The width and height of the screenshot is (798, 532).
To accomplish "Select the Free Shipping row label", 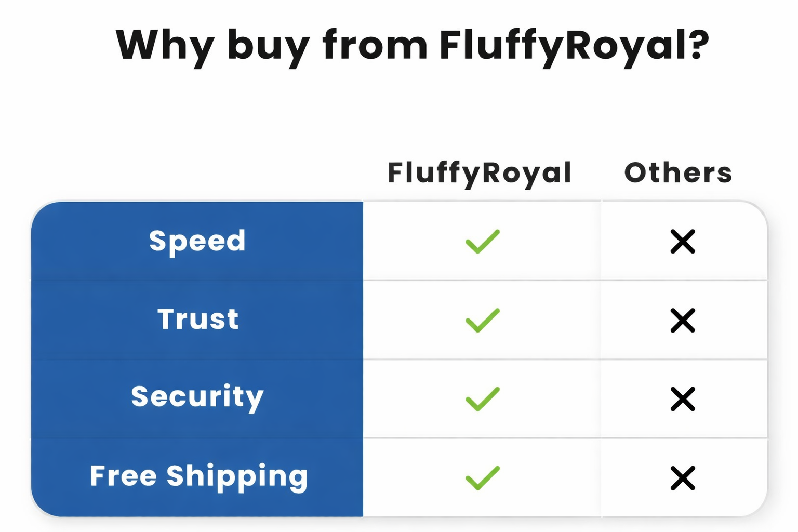I will (x=198, y=476).
